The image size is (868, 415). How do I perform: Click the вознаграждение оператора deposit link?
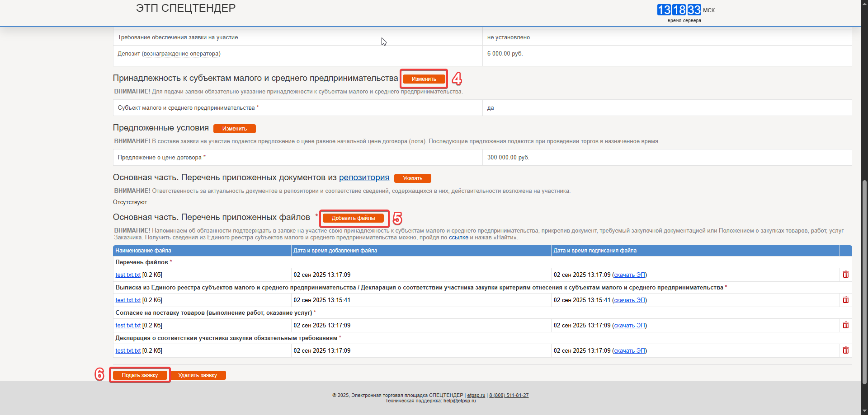click(x=181, y=54)
